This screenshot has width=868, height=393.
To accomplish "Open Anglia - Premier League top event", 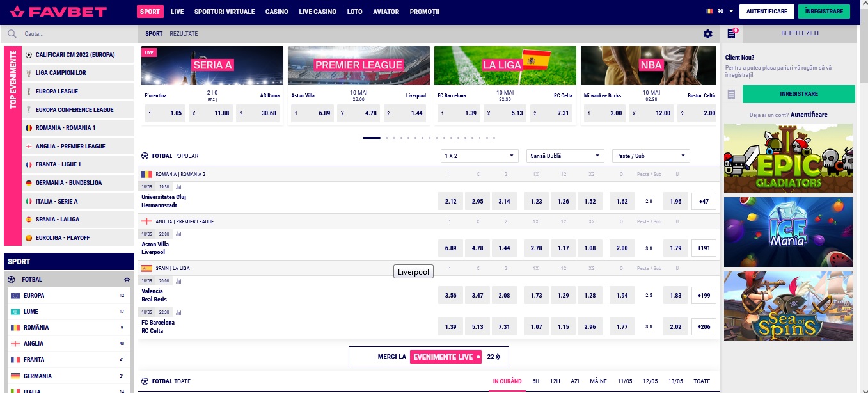I will point(78,147).
